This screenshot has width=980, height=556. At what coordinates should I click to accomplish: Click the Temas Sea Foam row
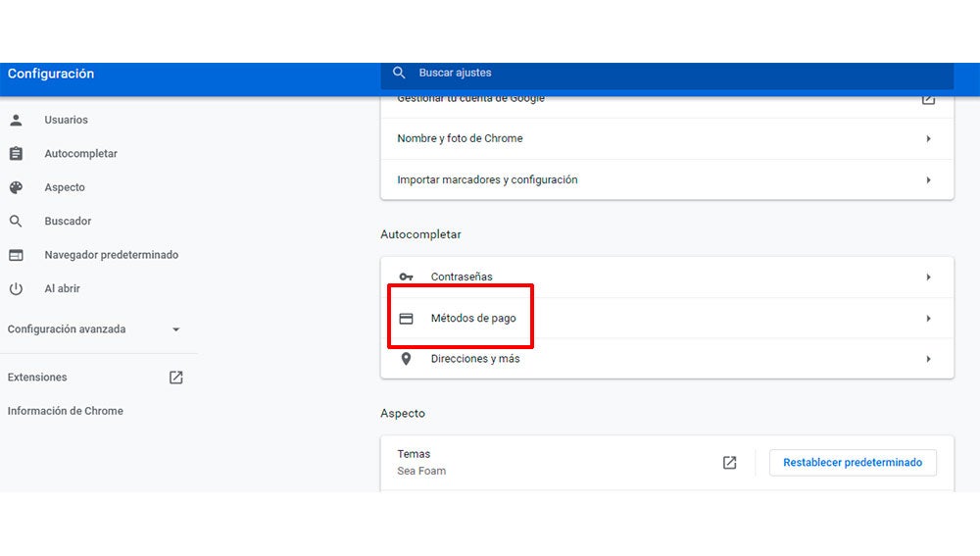point(666,463)
